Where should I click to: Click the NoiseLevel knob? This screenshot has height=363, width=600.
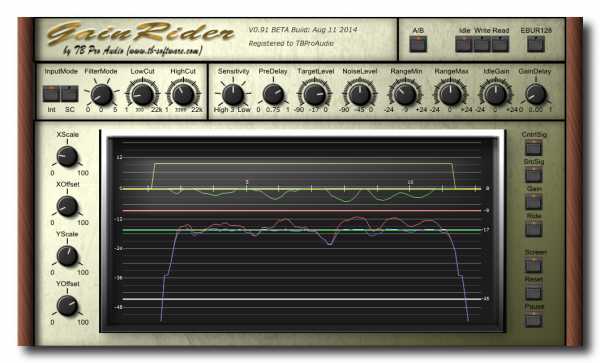pos(360,94)
